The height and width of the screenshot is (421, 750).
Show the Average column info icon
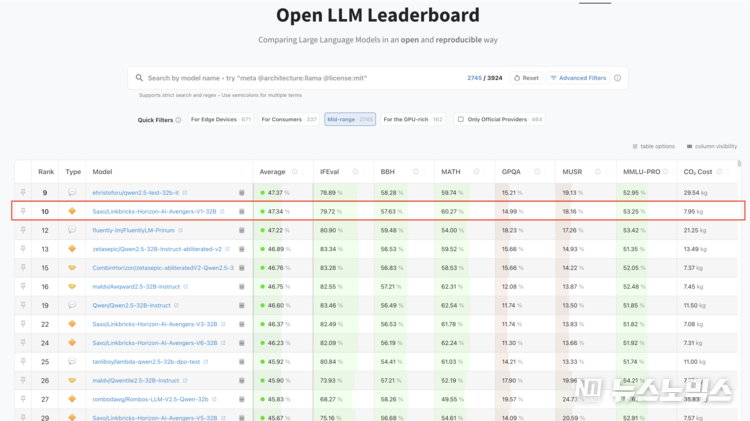[x=295, y=172]
